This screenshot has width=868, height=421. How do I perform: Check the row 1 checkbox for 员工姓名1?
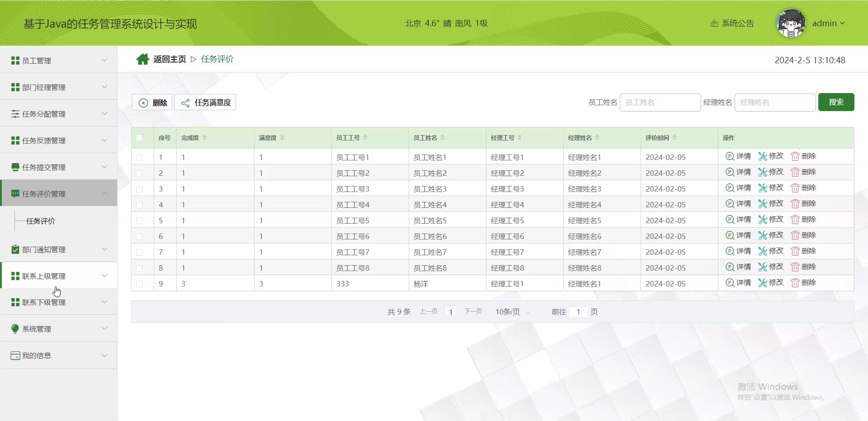[x=139, y=158]
